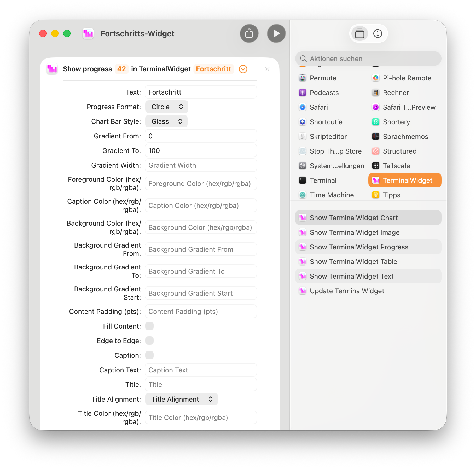This screenshot has height=469, width=476.
Task: Click the Fortschritt widget name token
Action: [213, 69]
